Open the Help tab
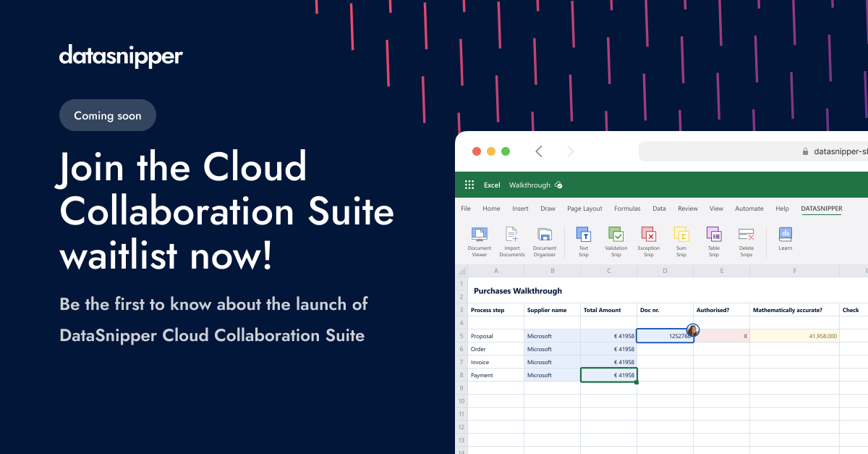Viewport: 868px width, 454px height. pyautogui.click(x=782, y=209)
